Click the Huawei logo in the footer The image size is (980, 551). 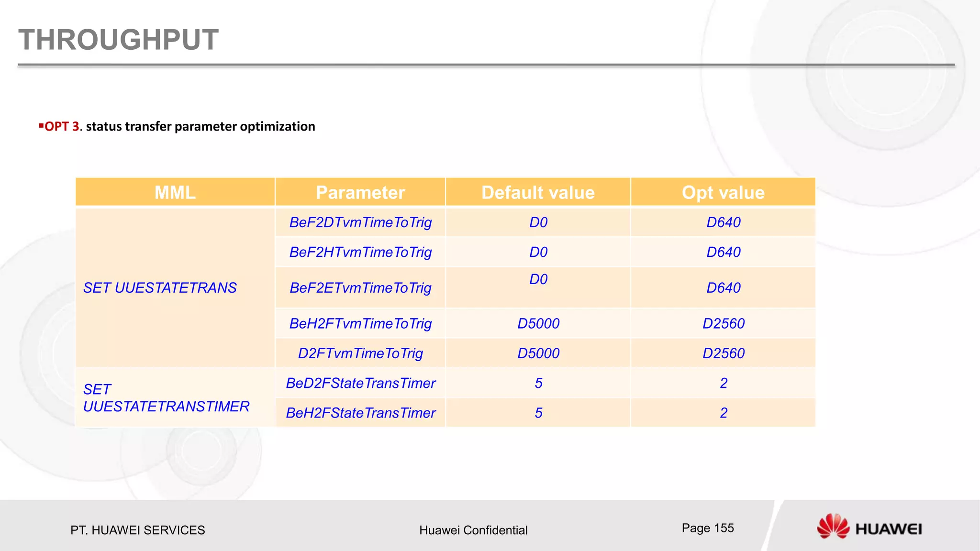coord(869,527)
